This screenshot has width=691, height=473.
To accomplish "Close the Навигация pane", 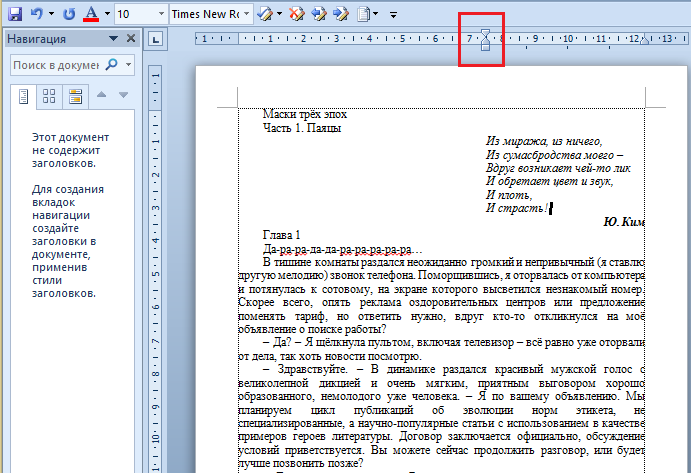I will 133,39.
